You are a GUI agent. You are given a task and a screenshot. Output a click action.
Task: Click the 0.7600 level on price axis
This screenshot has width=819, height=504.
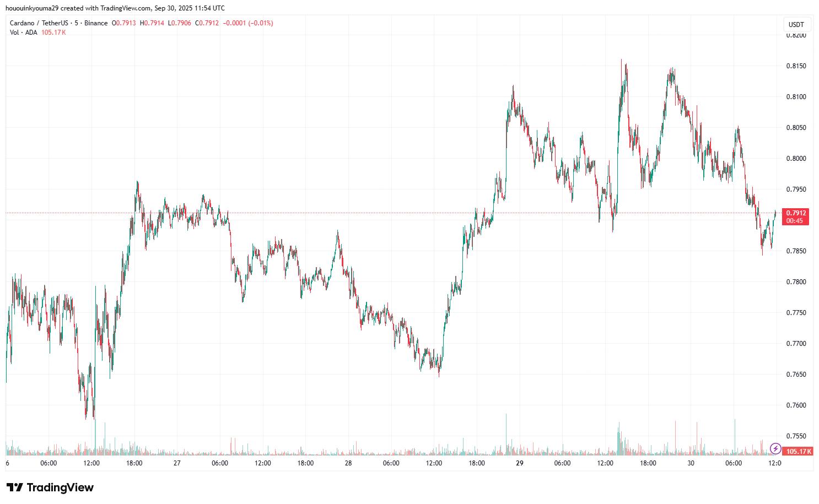[796, 405]
